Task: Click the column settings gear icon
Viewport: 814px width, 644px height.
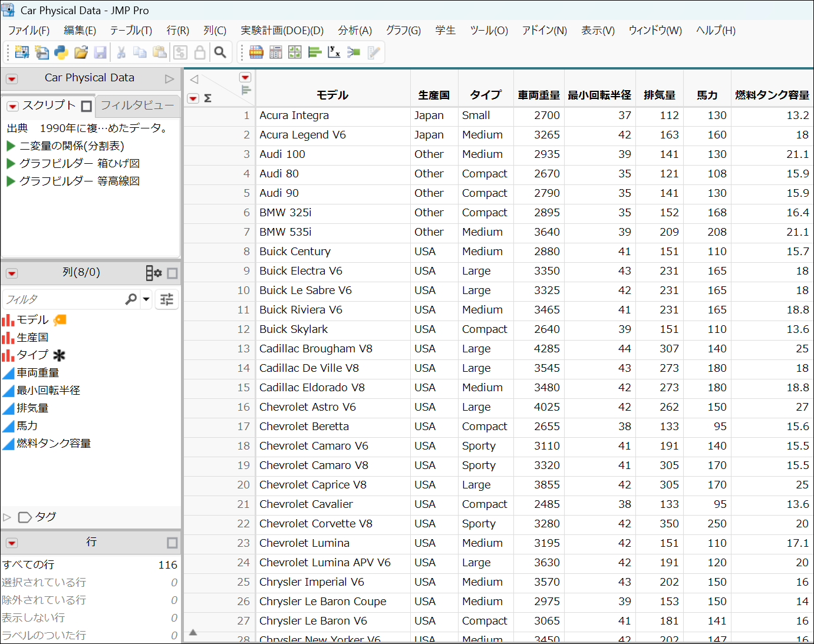Action: pos(154,273)
